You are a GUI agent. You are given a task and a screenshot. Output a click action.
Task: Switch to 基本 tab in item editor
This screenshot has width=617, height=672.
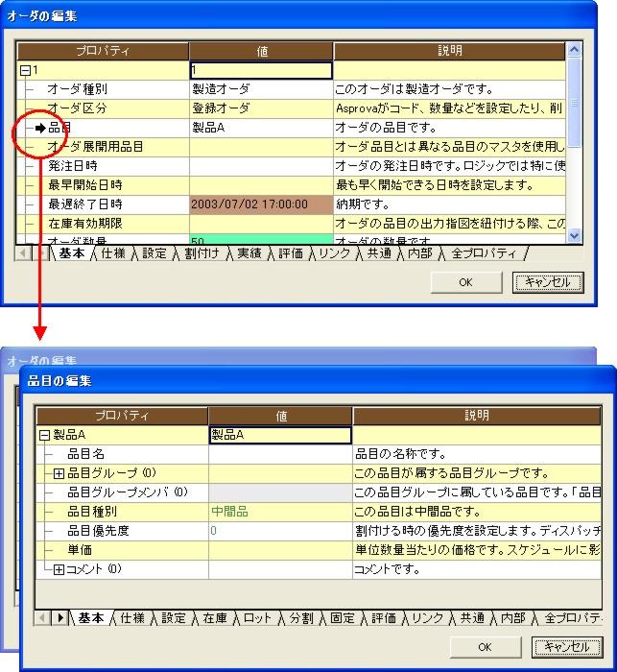pyautogui.click(x=91, y=618)
